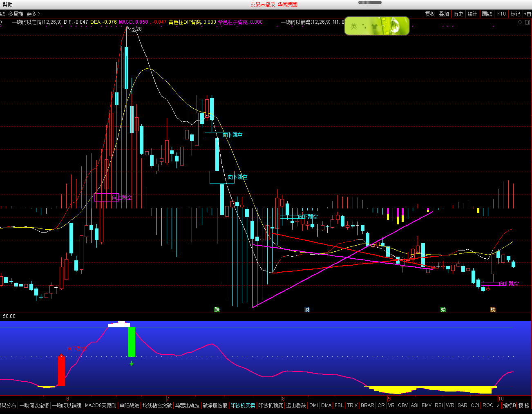532x414 pixels.
Task: Open the 帮助 help menu
Action: 7,4
